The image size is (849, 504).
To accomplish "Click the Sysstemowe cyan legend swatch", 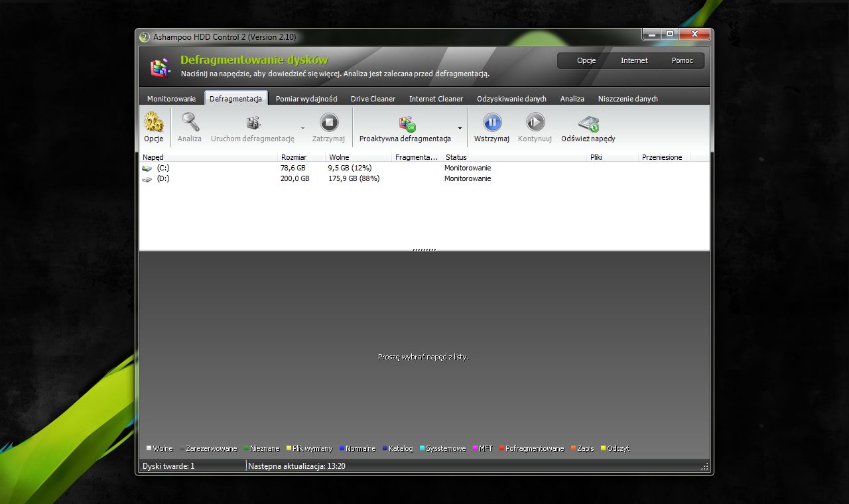I will coord(423,449).
